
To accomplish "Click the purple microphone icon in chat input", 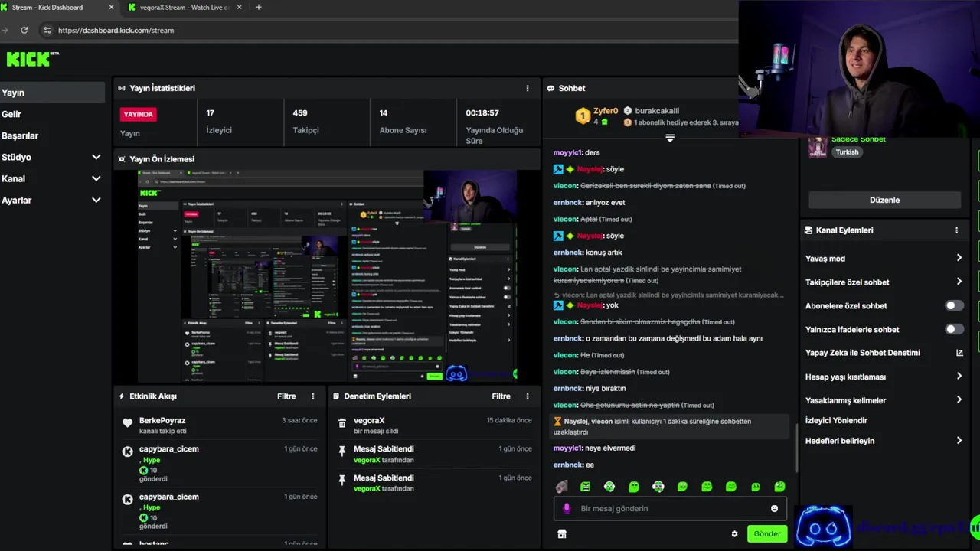I will pyautogui.click(x=567, y=508).
